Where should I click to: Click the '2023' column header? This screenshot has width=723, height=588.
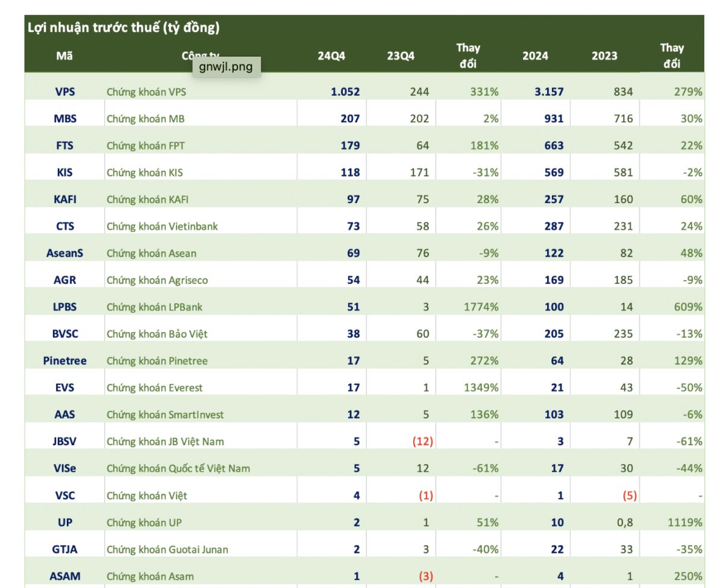tap(604, 56)
